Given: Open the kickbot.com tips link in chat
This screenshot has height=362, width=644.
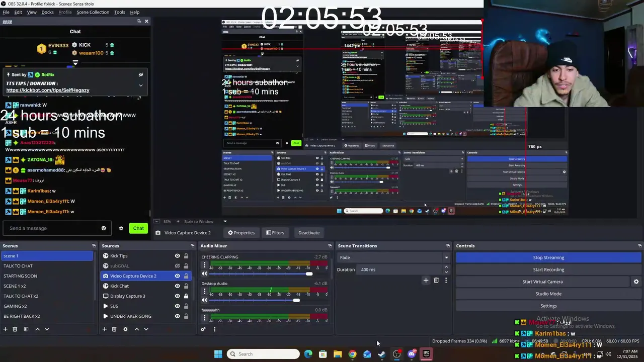Looking at the screenshot, I should [x=48, y=90].
